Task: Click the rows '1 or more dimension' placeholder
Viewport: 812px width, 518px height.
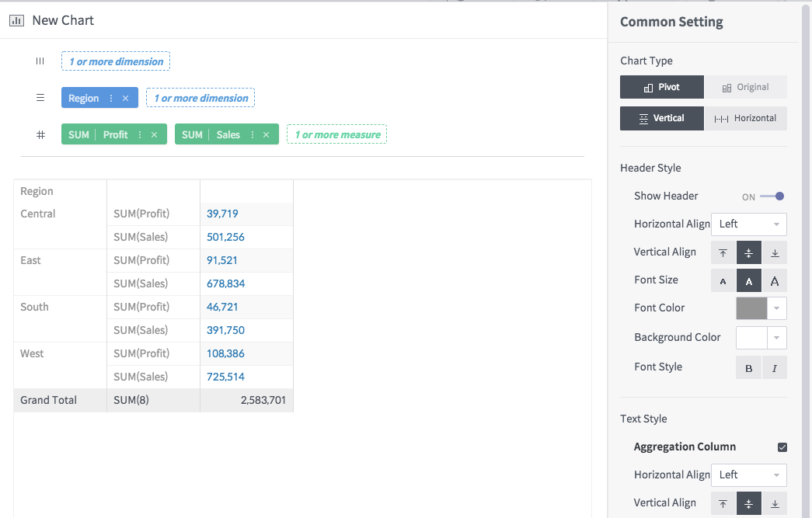Action: [200, 98]
